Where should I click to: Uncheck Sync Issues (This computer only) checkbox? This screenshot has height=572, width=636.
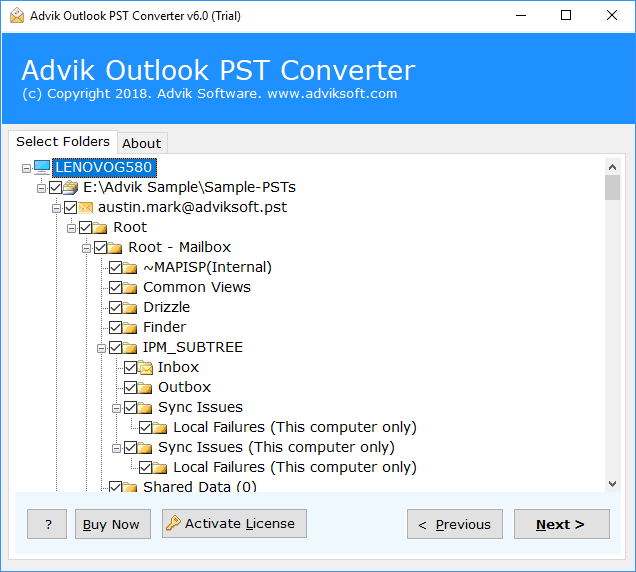click(x=131, y=447)
